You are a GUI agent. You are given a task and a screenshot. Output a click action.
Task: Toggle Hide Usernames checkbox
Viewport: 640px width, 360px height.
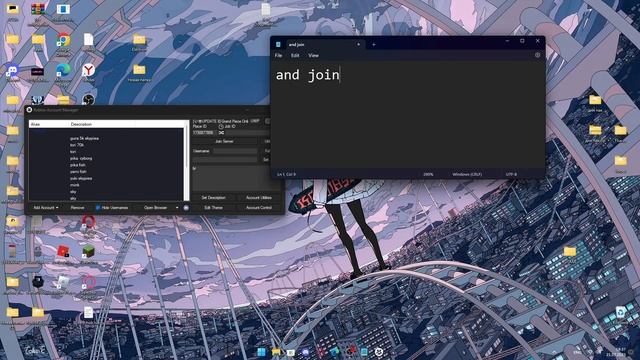point(98,208)
